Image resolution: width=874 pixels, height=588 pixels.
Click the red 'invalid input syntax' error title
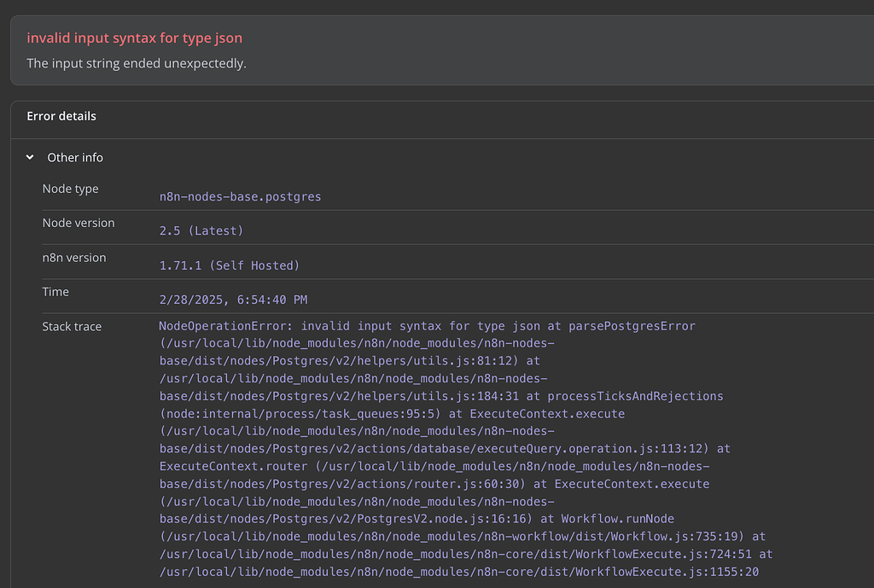(134, 38)
